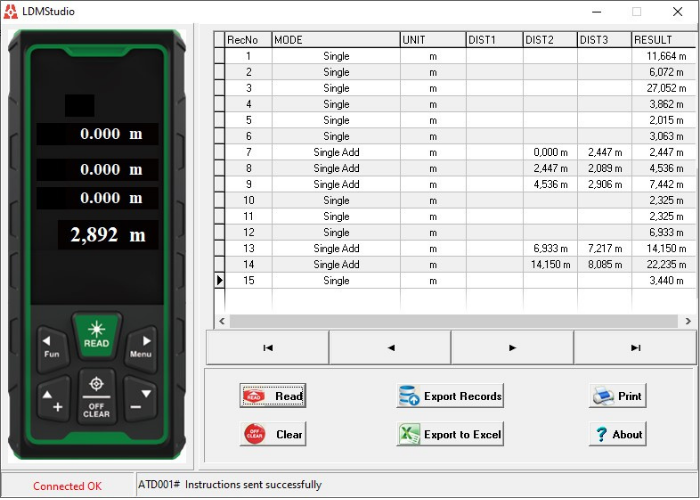Screen dimensions: 700x500
Task: Go to the previous record
Action: coord(390,348)
